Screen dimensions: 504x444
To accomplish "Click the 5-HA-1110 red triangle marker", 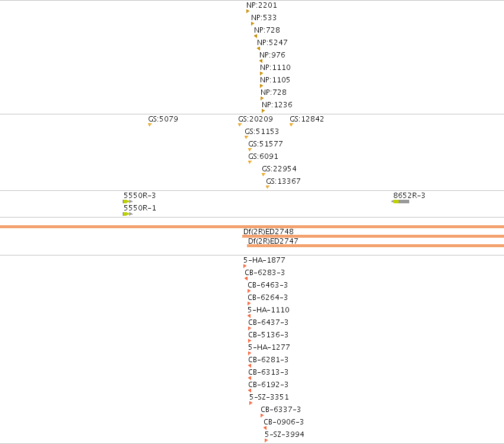I will click(249, 316).
